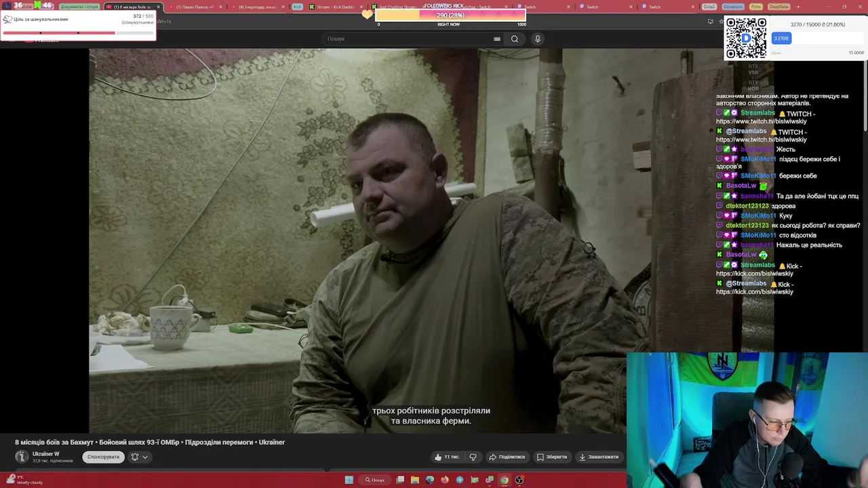Select username 'dtektor123123' on 'здорова' message
The image size is (868, 488).
pyautogui.click(x=747, y=206)
